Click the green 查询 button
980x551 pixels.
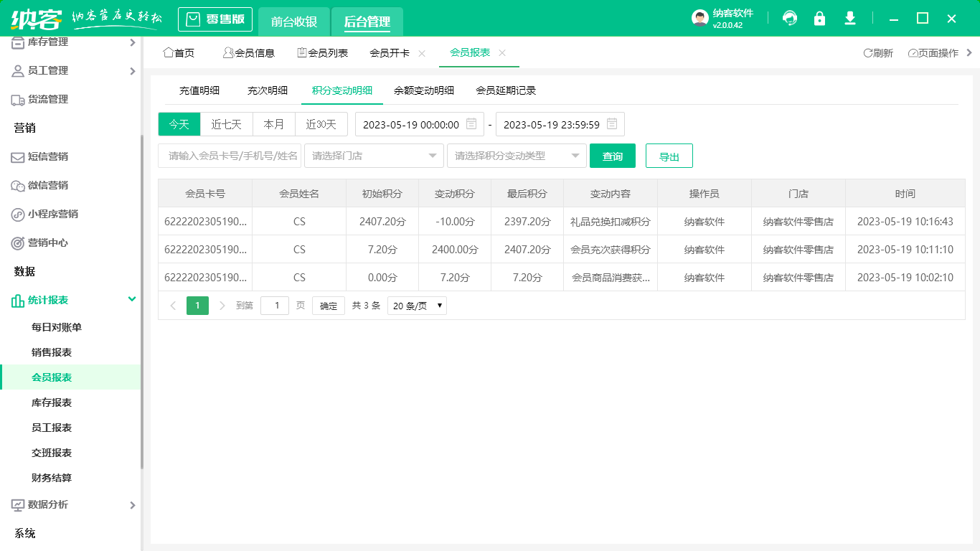[x=612, y=156]
